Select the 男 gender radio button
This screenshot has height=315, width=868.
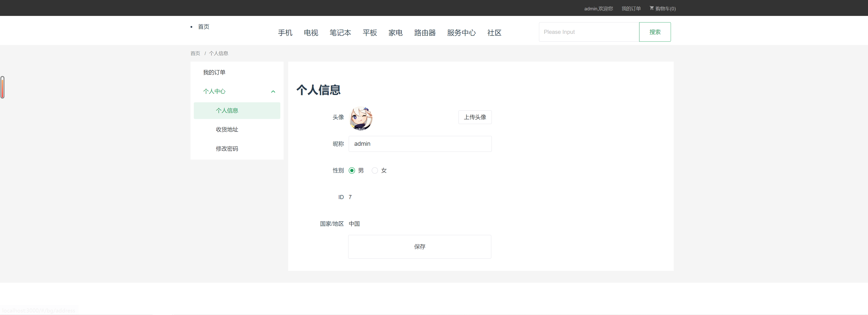tap(352, 170)
